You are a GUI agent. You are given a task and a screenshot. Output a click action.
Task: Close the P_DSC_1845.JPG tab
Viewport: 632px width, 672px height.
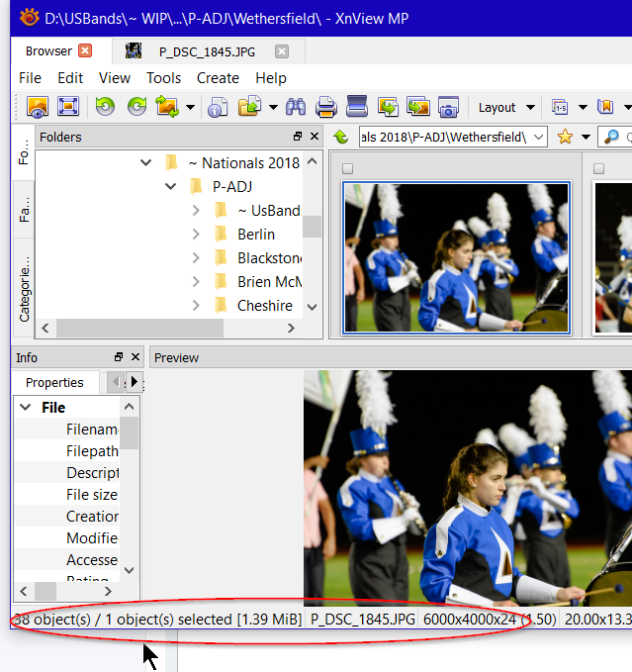point(281,51)
